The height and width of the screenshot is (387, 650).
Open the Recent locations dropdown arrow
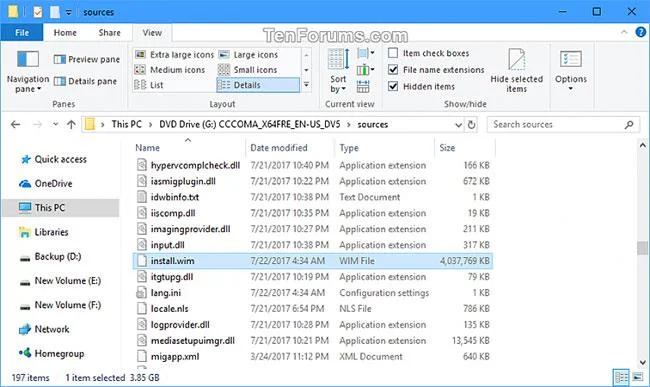55,124
